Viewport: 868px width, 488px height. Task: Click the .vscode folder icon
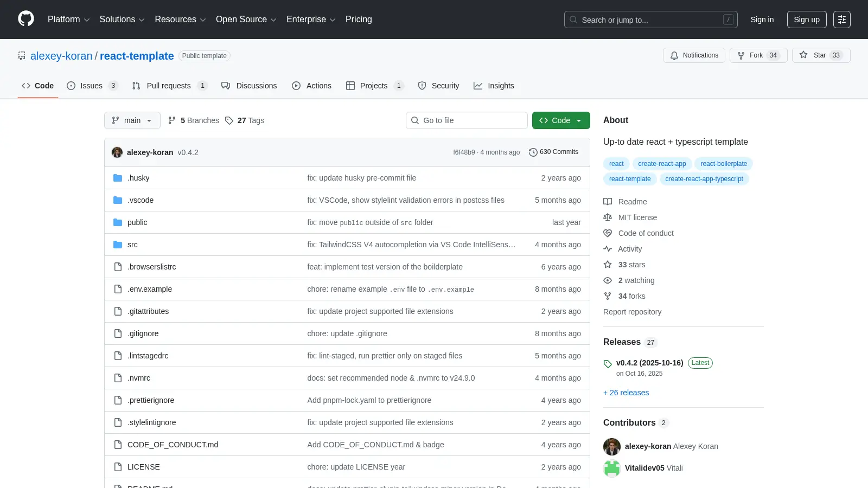pyautogui.click(x=118, y=200)
